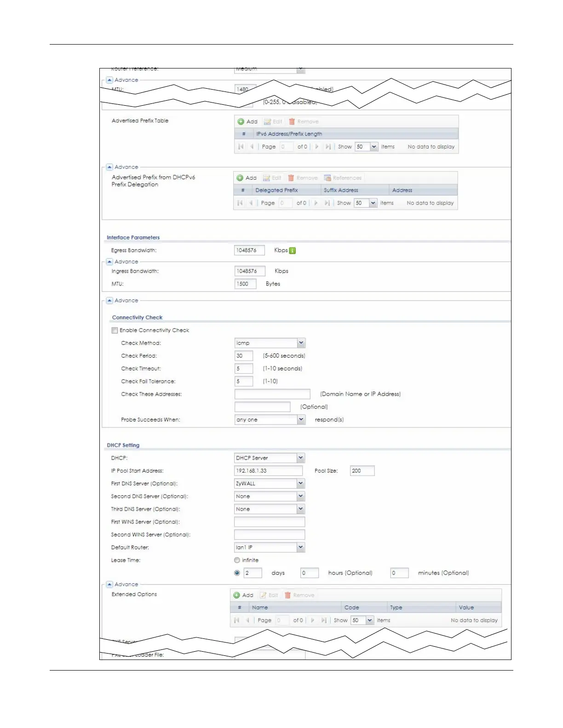Click MTU field showing 1500
The height and width of the screenshot is (728, 563).
click(x=246, y=284)
